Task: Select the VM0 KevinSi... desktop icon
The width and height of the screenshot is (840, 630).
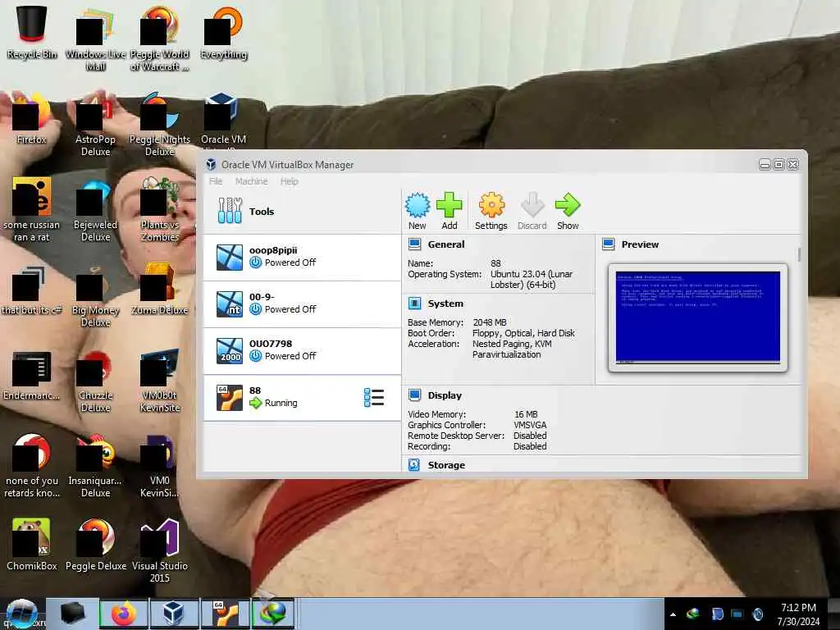Action: (160, 466)
